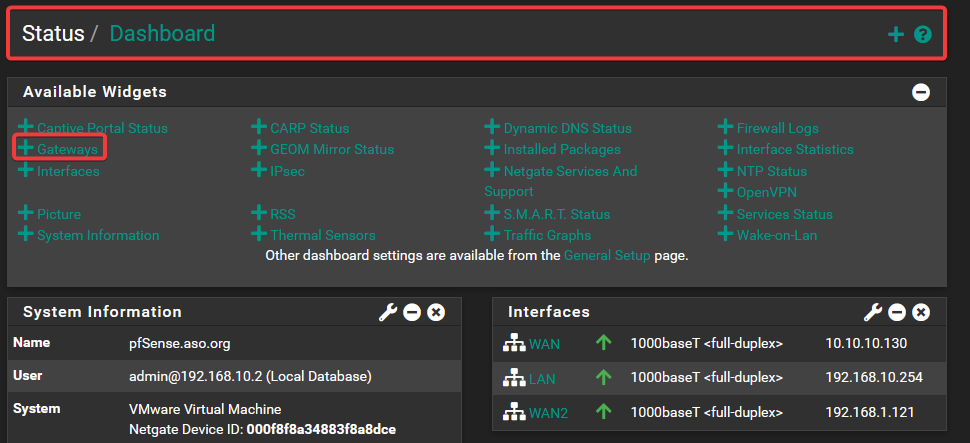Minimize the System Information widget

(x=412, y=312)
